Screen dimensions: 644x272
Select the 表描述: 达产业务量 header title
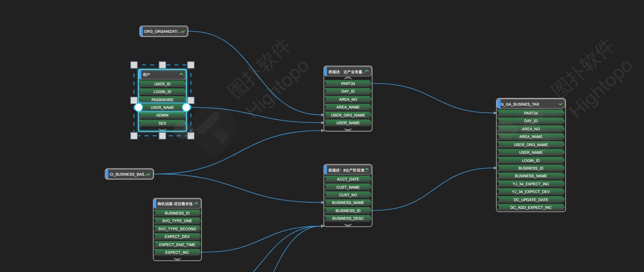[346, 72]
